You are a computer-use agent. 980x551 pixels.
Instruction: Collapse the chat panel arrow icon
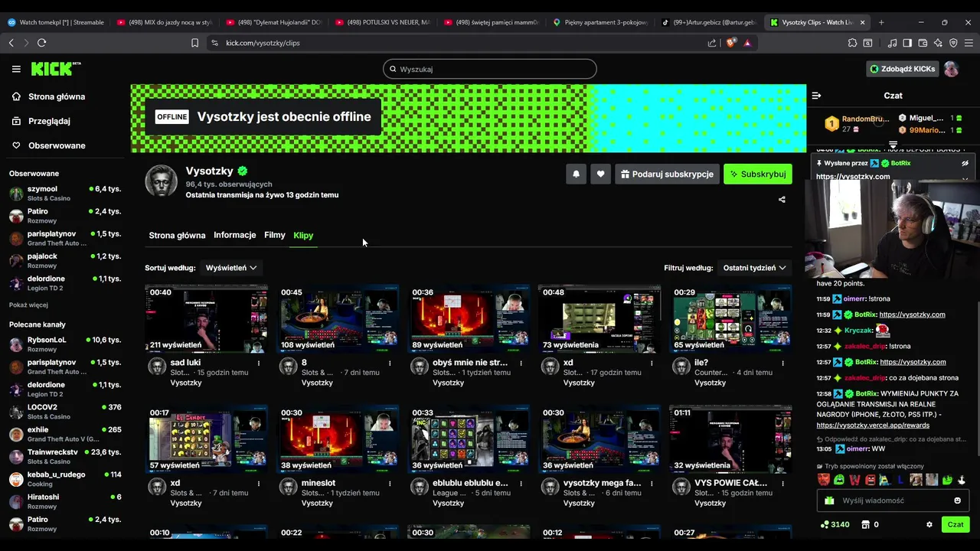(x=816, y=96)
